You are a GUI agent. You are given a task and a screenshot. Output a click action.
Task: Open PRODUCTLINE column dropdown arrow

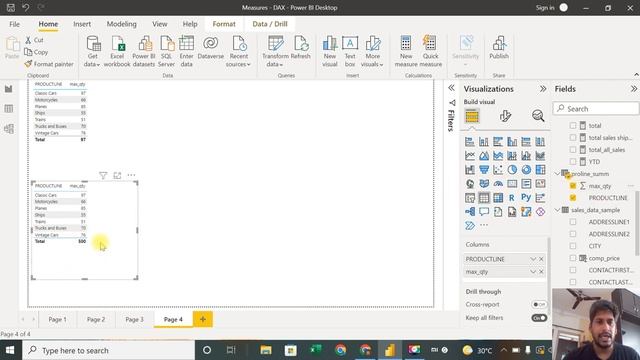coord(533,259)
